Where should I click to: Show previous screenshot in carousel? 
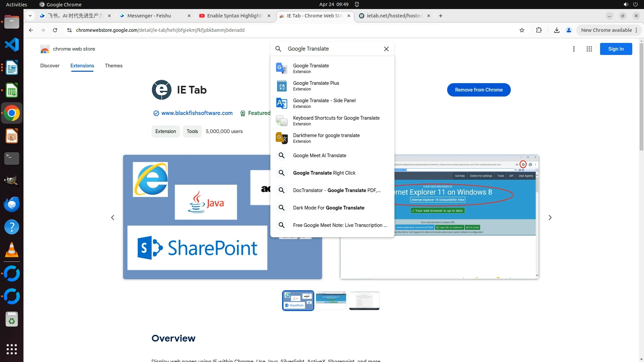tap(113, 218)
